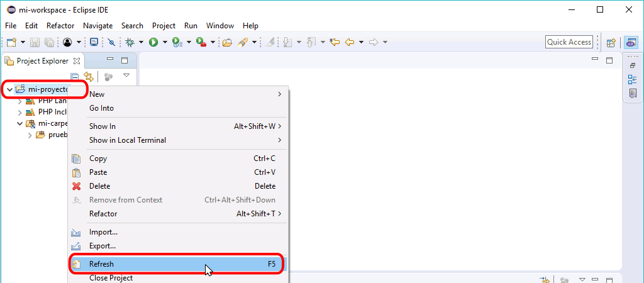Open the Search dropdown arrow
The image size is (644, 283).
[254, 42]
